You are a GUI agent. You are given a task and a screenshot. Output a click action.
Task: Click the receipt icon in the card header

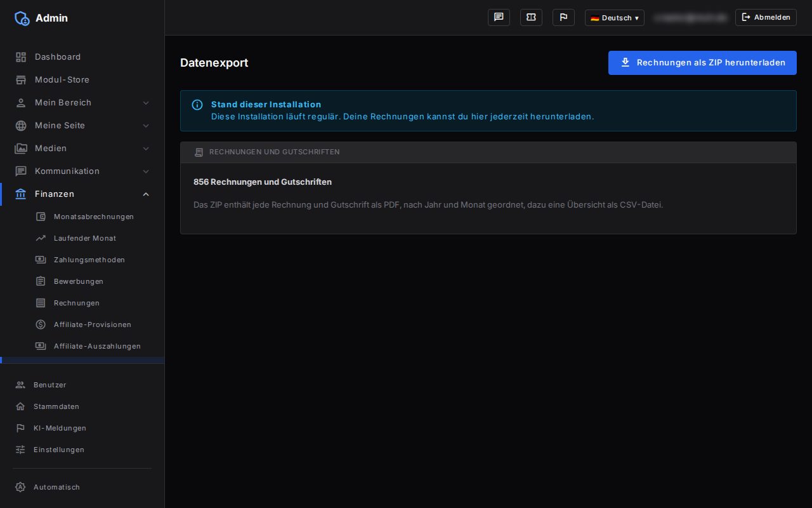click(x=199, y=152)
